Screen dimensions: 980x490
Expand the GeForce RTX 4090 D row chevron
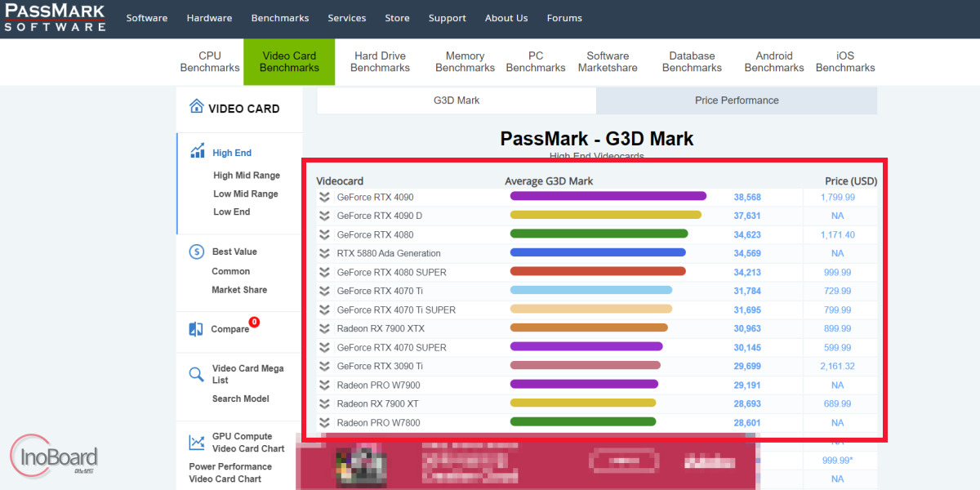324,216
